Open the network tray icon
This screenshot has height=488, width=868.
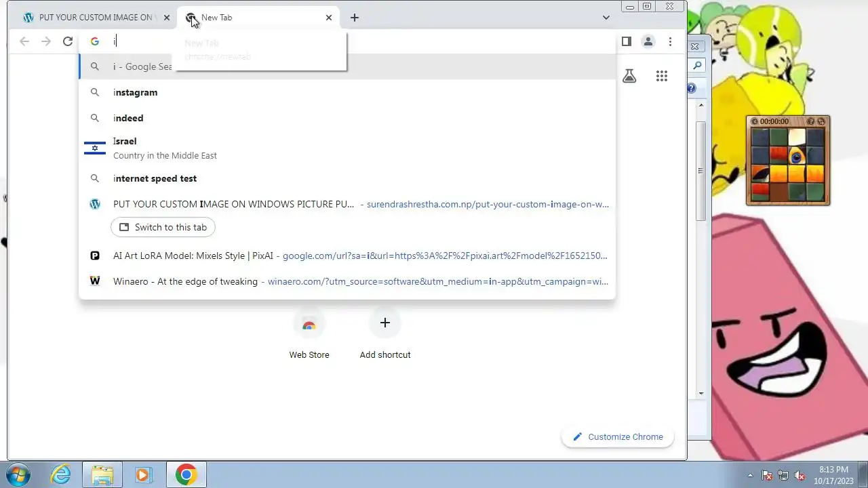click(783, 475)
